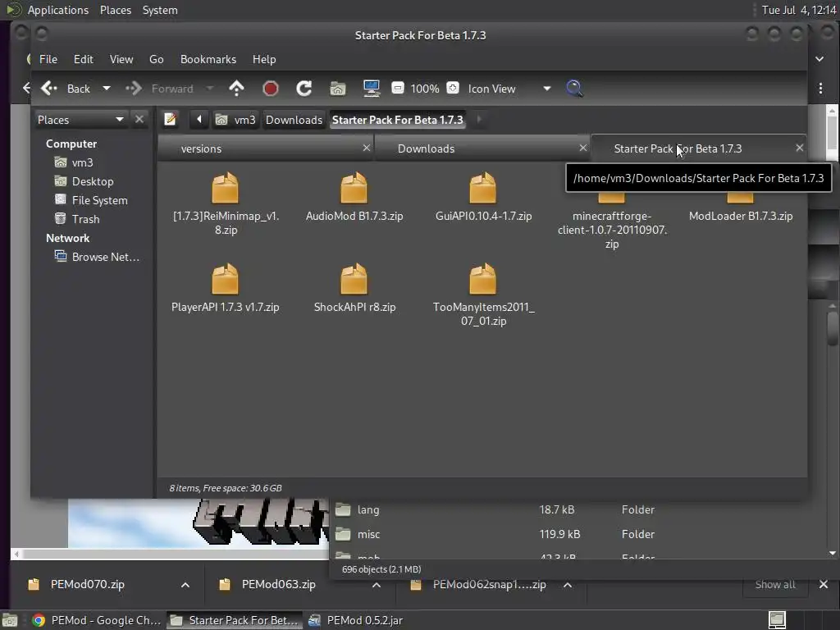Reload the current folder view
This screenshot has width=840, height=630.
304,89
